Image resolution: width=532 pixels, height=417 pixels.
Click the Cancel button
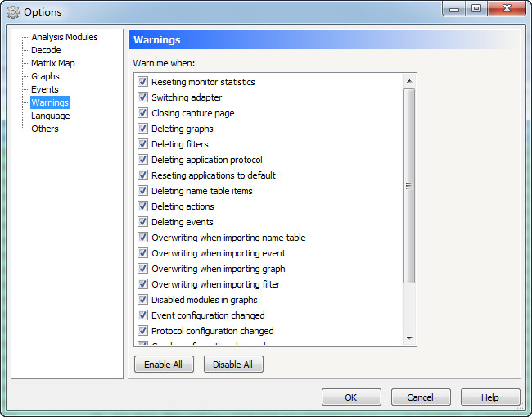(x=421, y=397)
